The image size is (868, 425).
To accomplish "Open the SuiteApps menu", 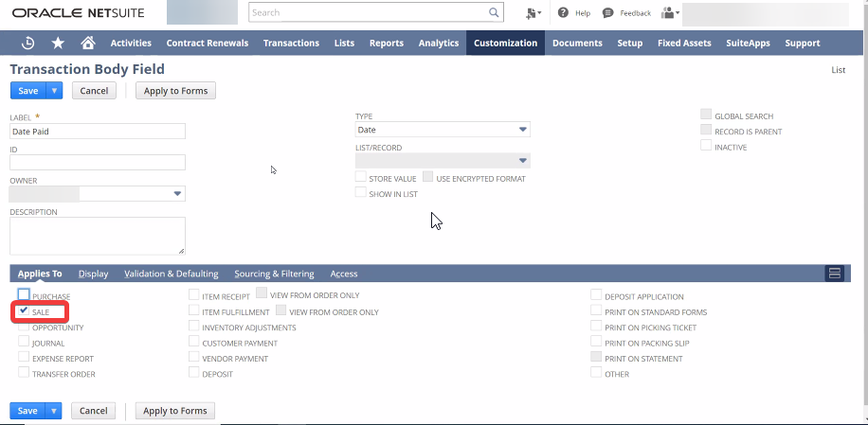I will (748, 44).
